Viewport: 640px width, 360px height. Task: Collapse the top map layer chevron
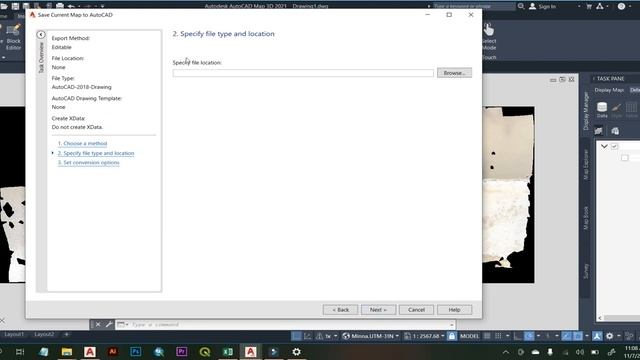tap(604, 146)
